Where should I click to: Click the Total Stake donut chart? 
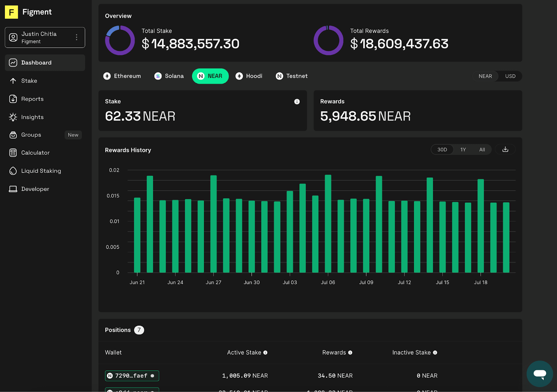(x=120, y=40)
